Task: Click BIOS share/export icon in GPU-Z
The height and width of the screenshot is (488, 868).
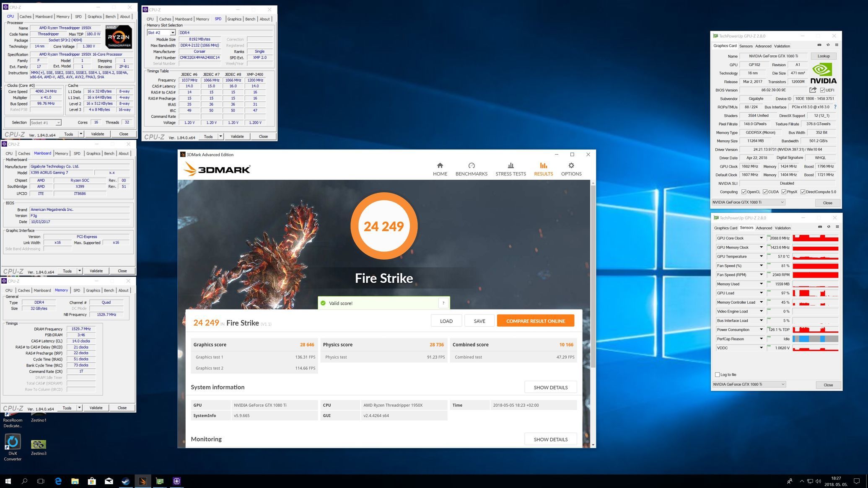Action: 813,90
